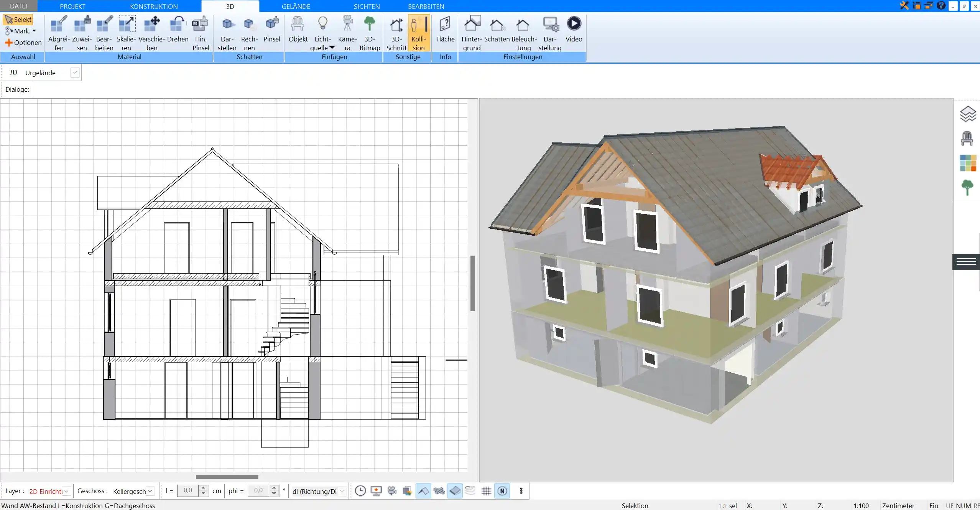Viewport: 980px width, 510px height.
Task: Open Hintergrund settings
Action: tap(472, 33)
